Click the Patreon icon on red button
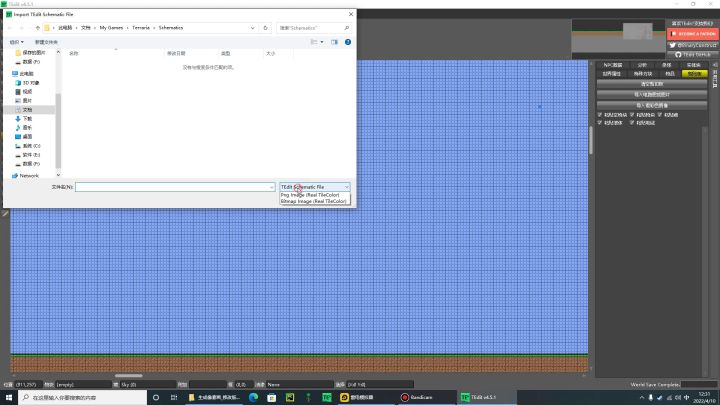The image size is (720, 405). click(674, 34)
